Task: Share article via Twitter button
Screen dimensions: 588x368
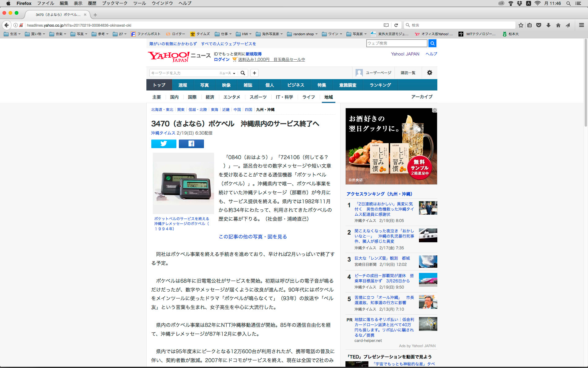Action: (x=164, y=144)
